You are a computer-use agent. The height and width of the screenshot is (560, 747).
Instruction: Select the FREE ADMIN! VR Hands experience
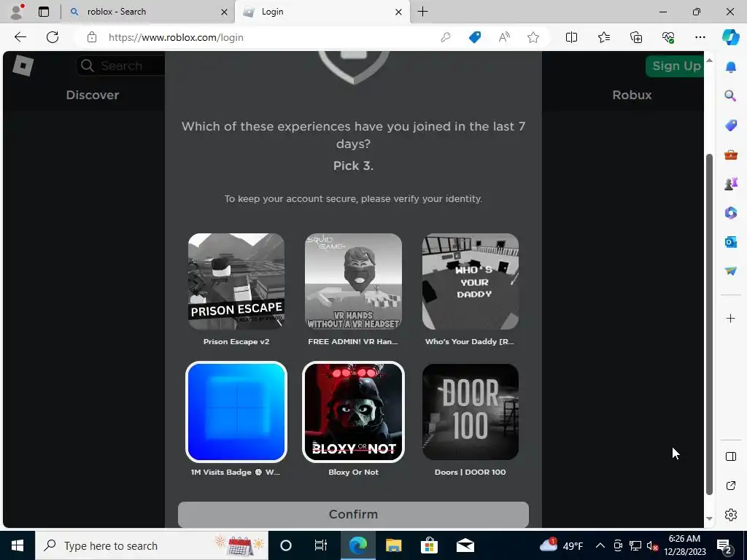(353, 281)
